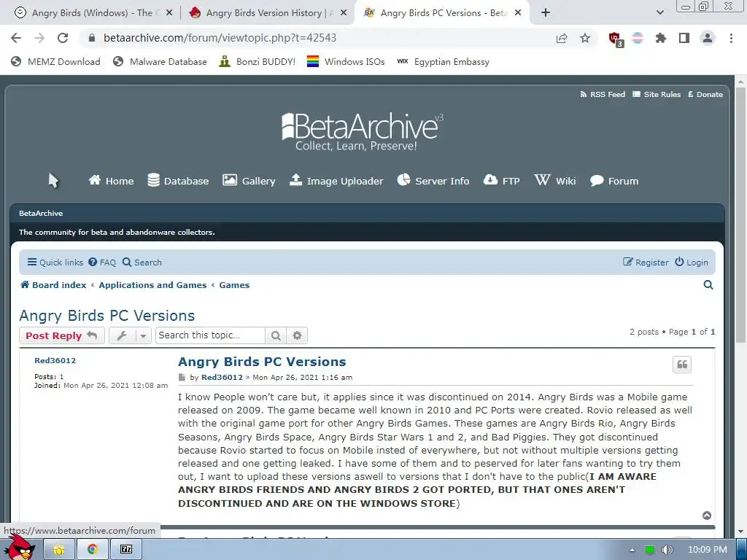Open Forum in site navigation
Screen dimensions: 747x560
tap(614, 181)
